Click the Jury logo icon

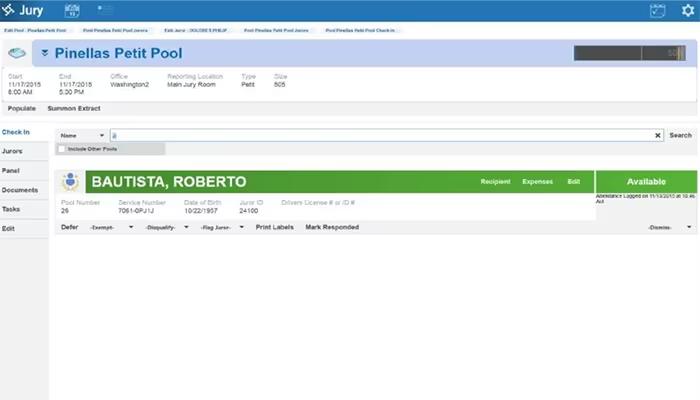(x=8, y=9)
